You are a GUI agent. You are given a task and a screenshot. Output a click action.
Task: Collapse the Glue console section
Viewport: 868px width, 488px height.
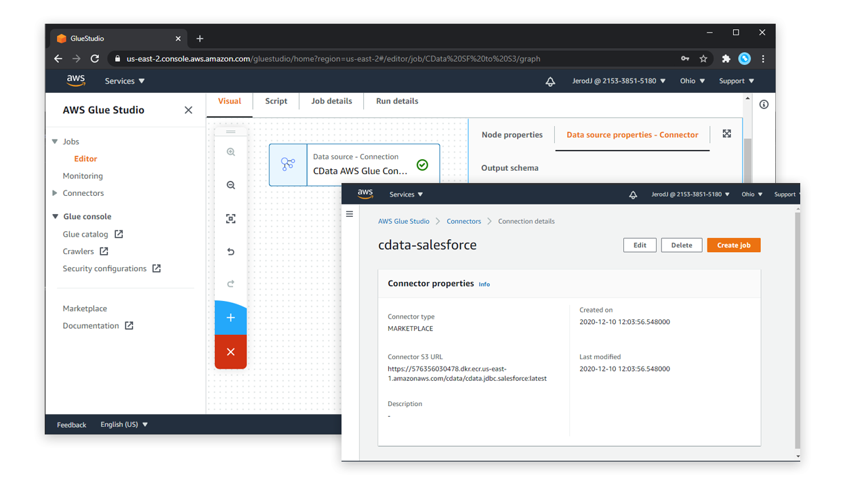55,217
